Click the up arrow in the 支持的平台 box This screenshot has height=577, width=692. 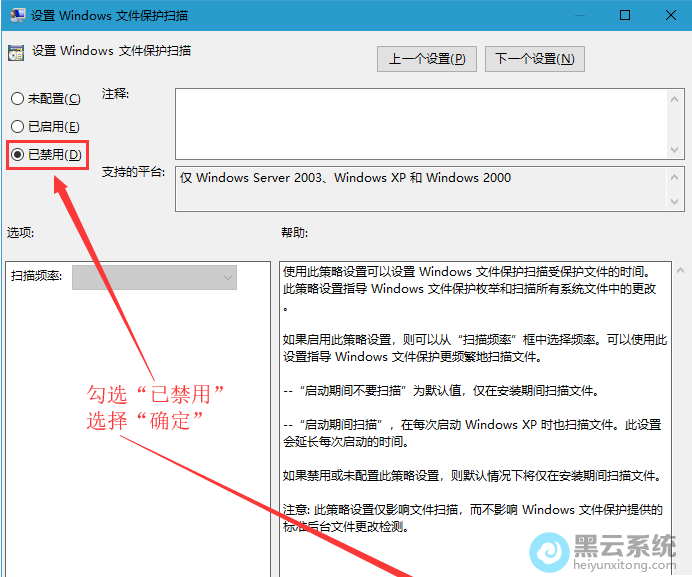point(676,176)
